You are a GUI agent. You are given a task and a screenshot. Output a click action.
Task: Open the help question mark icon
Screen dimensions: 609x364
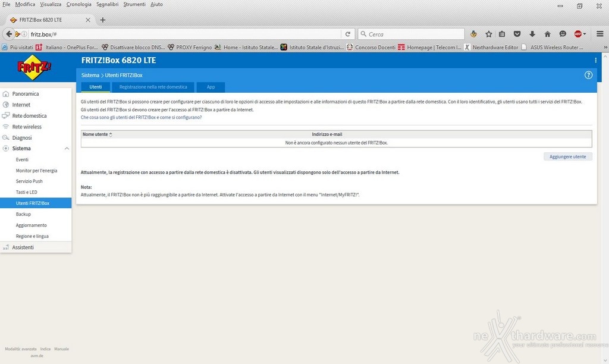coord(588,75)
